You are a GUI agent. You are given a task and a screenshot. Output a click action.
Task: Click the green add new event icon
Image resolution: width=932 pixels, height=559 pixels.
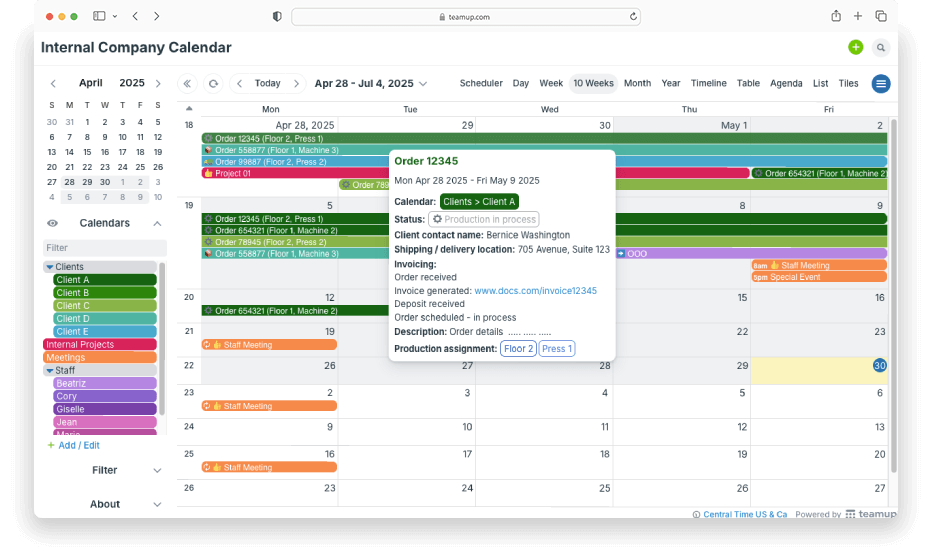coord(855,47)
